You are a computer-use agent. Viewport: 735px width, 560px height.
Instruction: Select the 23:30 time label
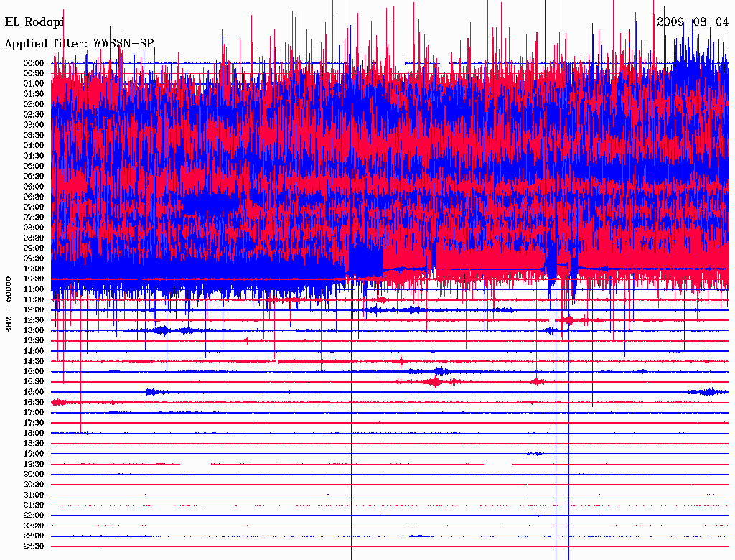[34, 546]
